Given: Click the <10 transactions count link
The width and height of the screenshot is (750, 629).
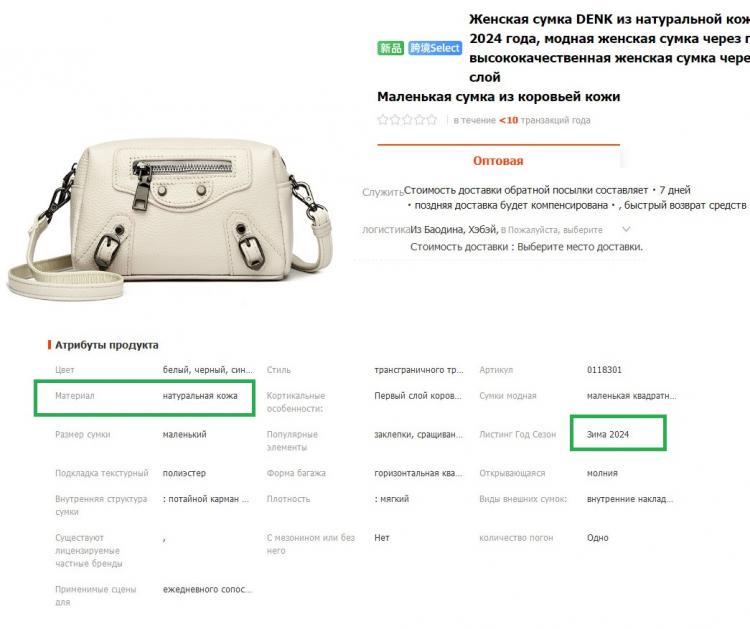Looking at the screenshot, I should click(508, 120).
